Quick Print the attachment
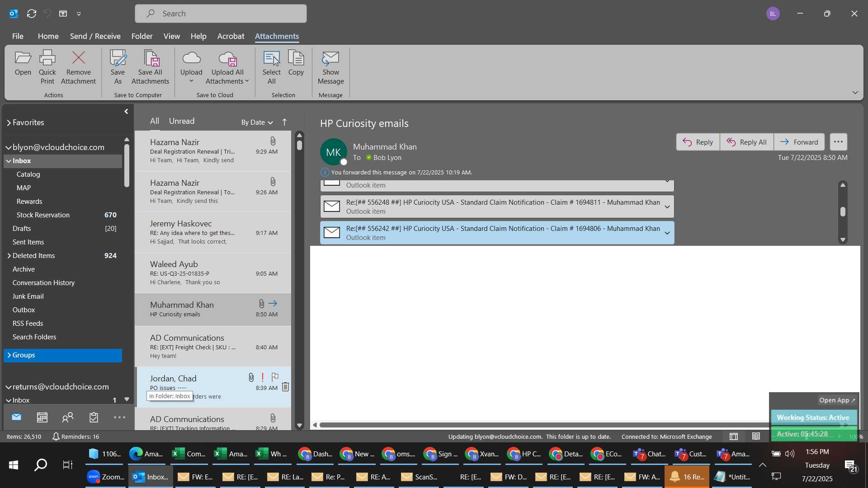This screenshot has width=868, height=488. [47, 67]
